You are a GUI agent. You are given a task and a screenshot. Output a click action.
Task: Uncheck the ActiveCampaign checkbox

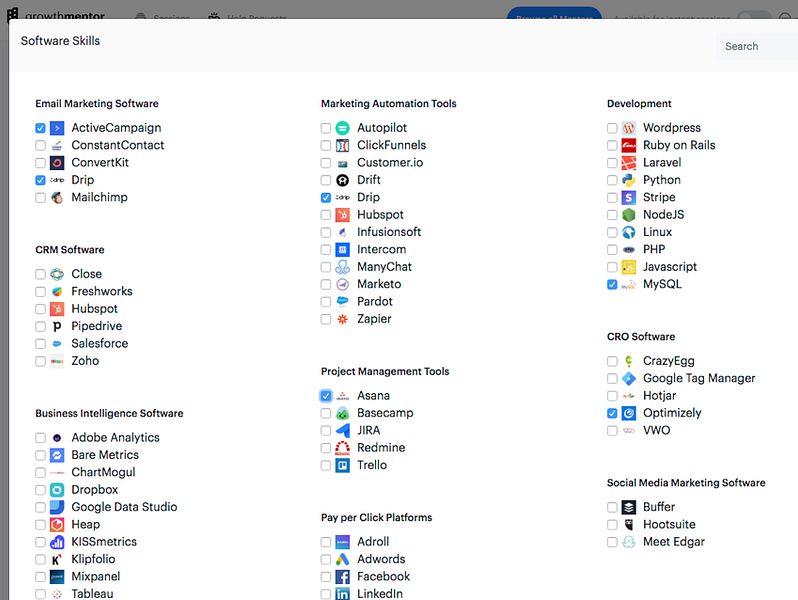(40, 128)
